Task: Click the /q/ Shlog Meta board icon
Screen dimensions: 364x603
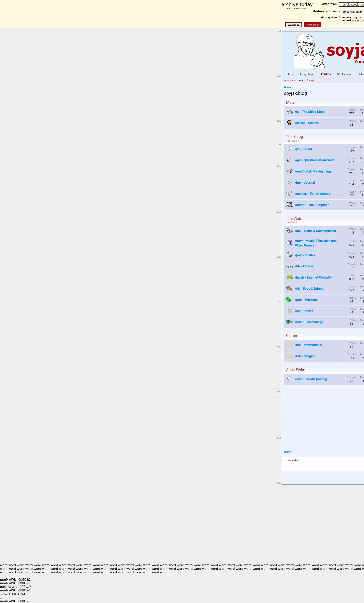Action: pyautogui.click(x=289, y=112)
